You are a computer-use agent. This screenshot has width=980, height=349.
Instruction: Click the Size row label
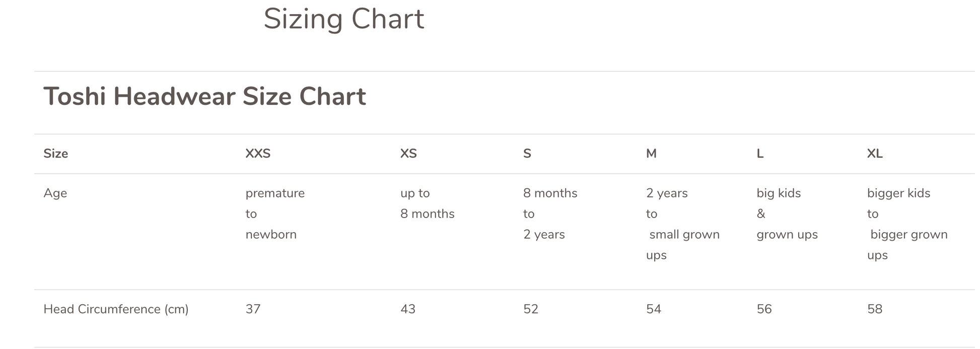(x=55, y=154)
